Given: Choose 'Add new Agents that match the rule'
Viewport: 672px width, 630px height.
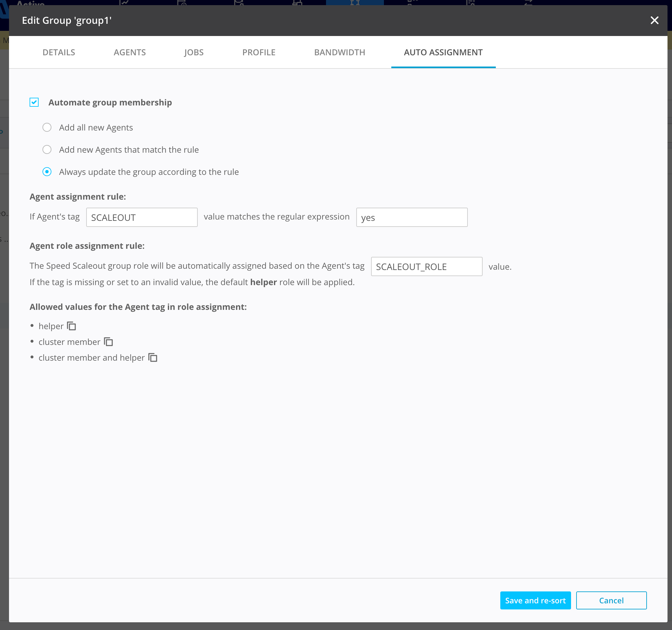Looking at the screenshot, I should (x=47, y=150).
